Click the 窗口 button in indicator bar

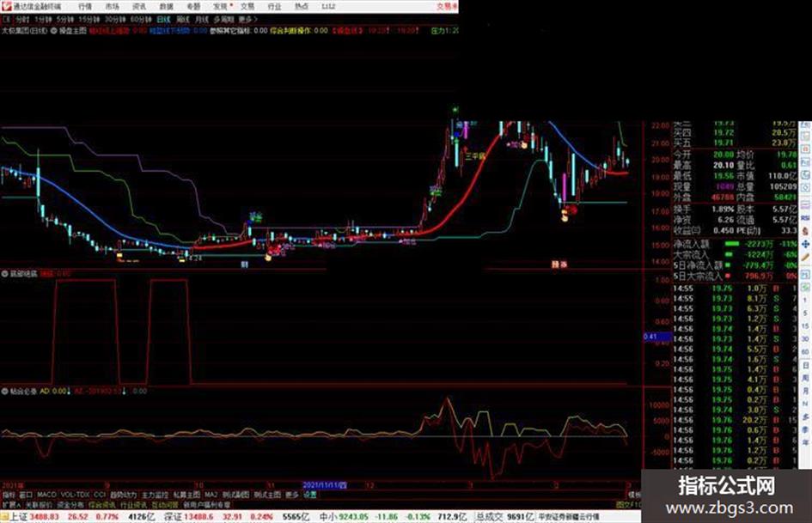[x=26, y=495]
